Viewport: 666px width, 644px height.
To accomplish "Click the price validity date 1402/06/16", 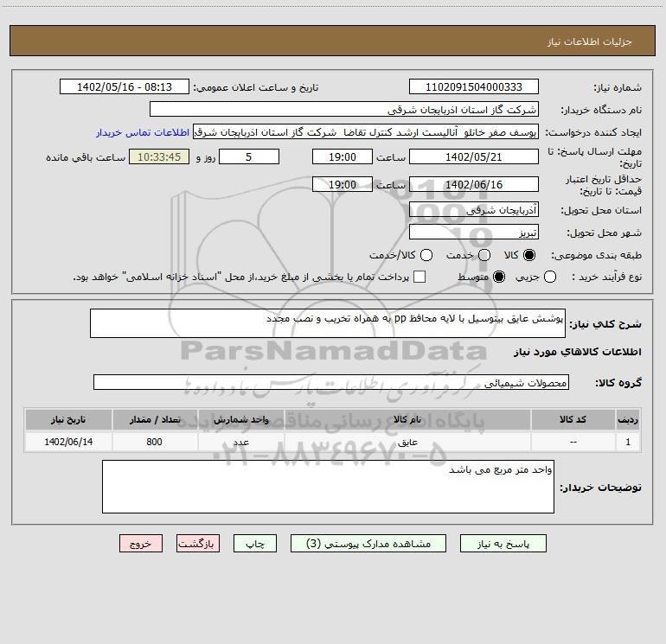I will (x=474, y=184).
